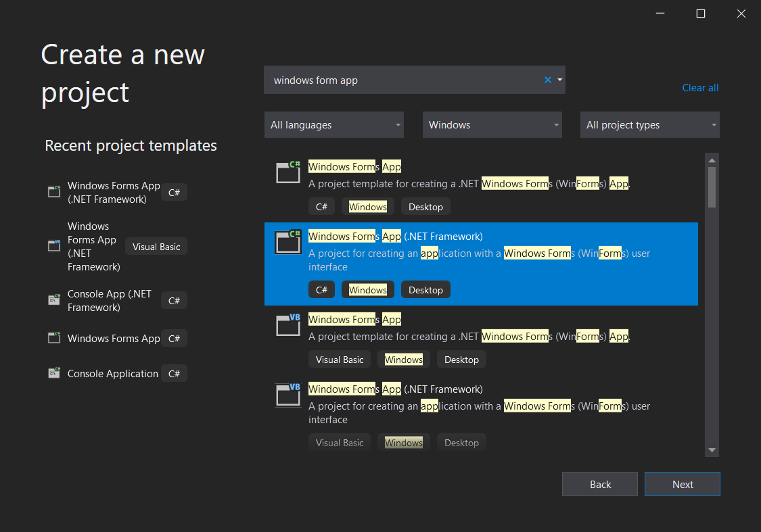Viewport: 761px width, 532px height.
Task: Open the All project types dropdown
Action: (x=650, y=124)
